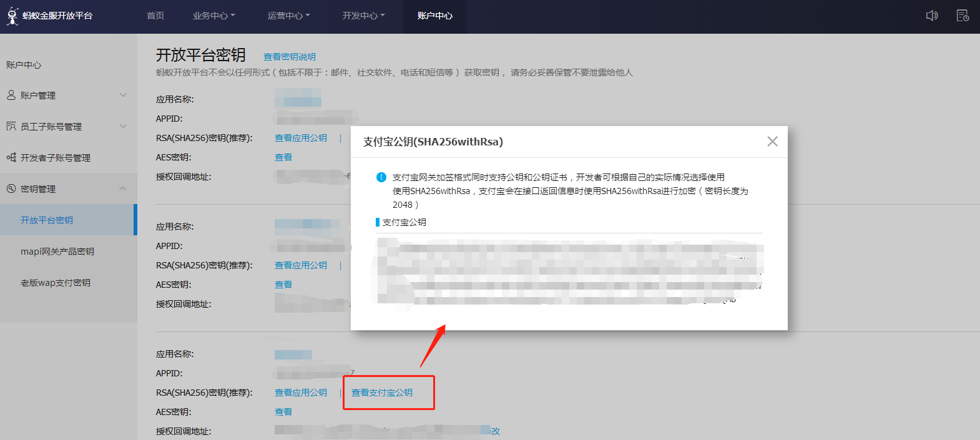Open the speaker announcements icon in header
Viewport: 980px width, 440px height.
(932, 16)
